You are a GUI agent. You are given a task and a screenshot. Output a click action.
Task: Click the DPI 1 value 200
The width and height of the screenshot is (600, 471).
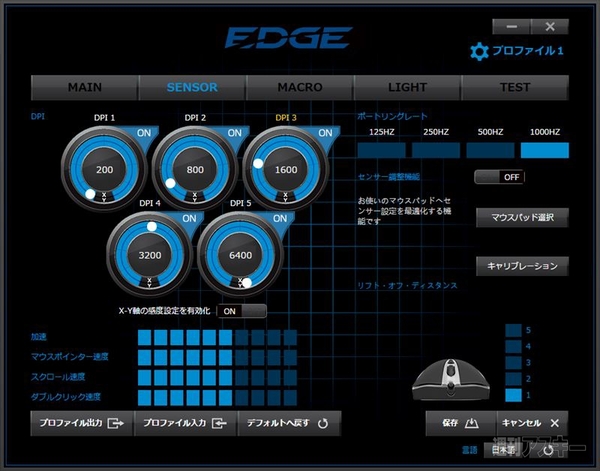[104, 169]
